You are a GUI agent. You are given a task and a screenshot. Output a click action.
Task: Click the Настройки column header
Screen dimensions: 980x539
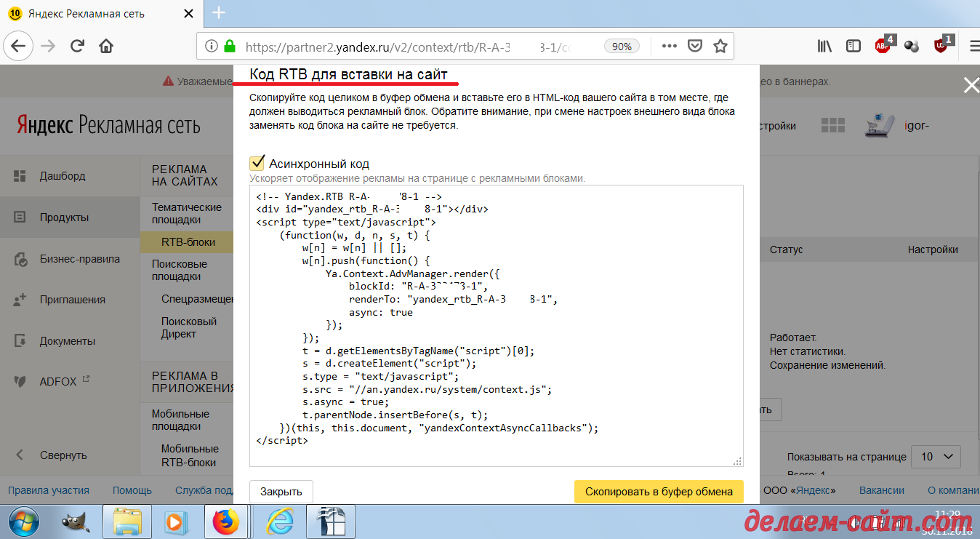point(933,249)
